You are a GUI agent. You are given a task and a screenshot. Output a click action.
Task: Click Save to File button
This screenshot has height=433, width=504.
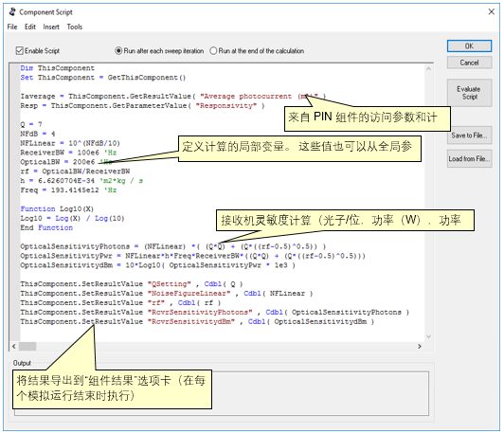(469, 135)
